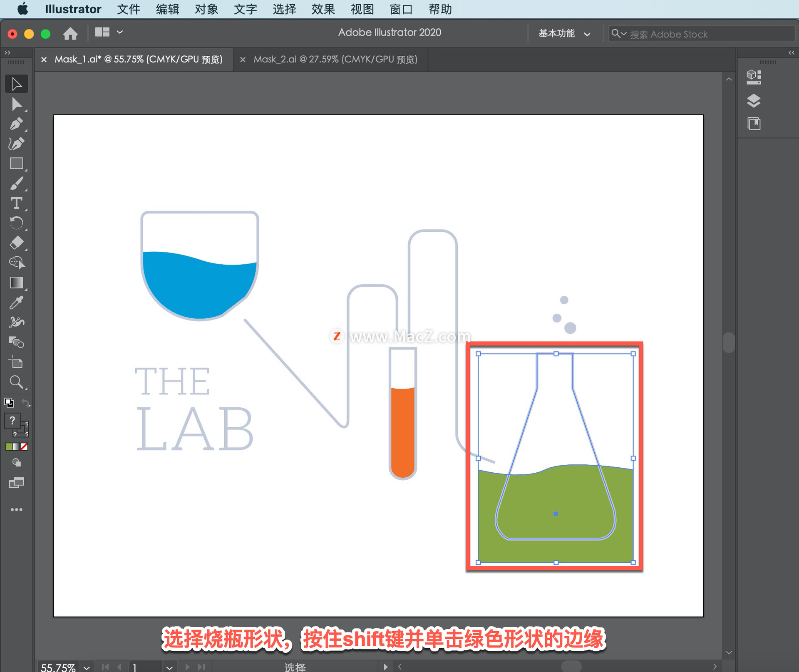Open the 效果 menu

point(323,9)
